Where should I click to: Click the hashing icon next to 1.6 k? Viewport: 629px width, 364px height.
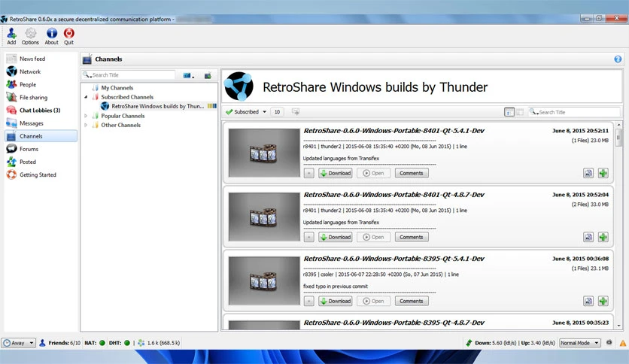(141, 343)
